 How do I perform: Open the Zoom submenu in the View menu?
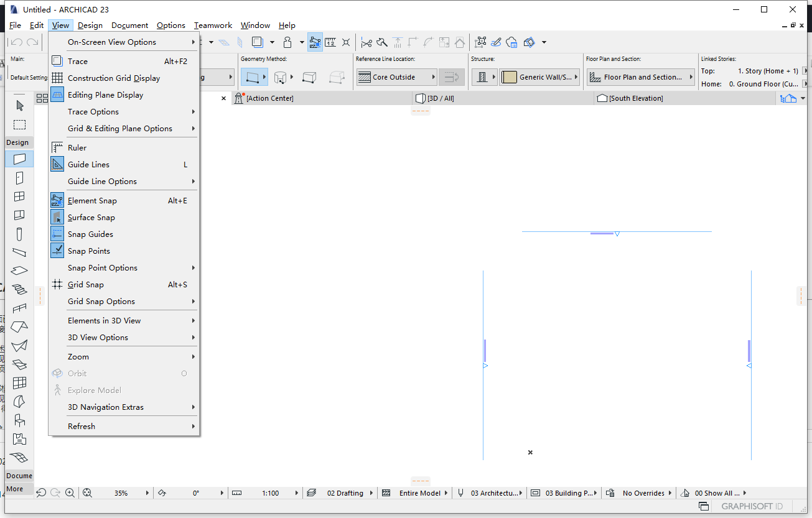click(78, 356)
